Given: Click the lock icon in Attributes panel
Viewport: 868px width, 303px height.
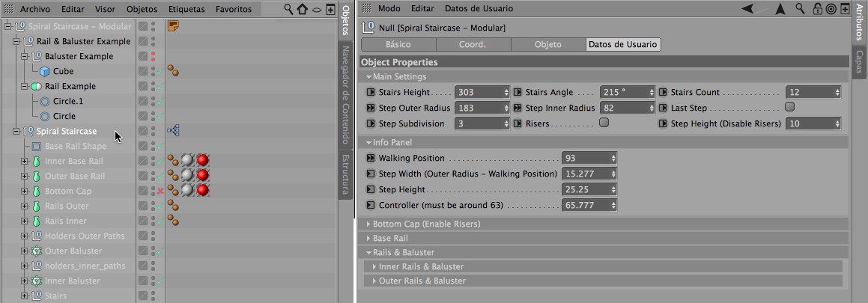Looking at the screenshot, I should pyautogui.click(x=817, y=9).
